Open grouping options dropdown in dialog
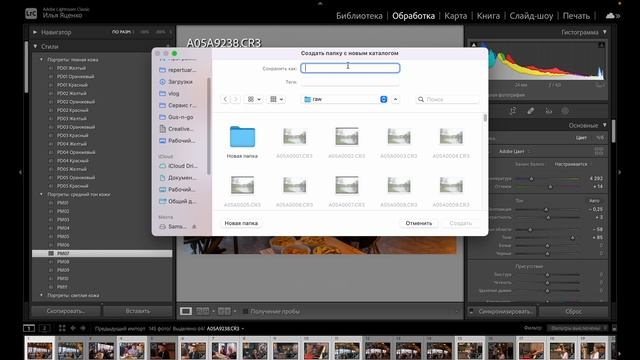 pyautogui.click(x=276, y=99)
